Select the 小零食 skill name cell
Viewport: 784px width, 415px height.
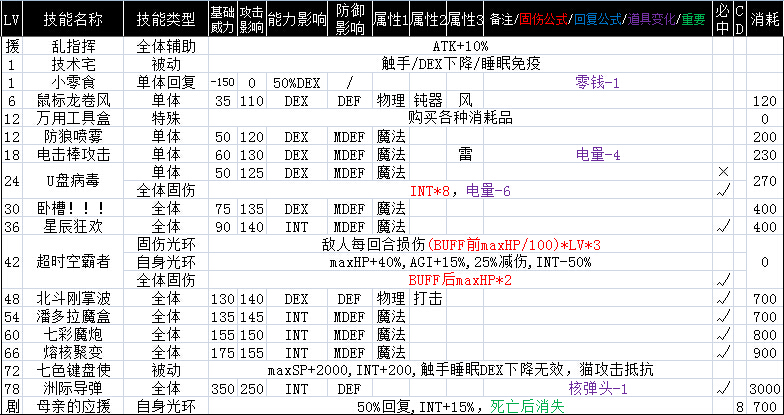click(x=73, y=83)
